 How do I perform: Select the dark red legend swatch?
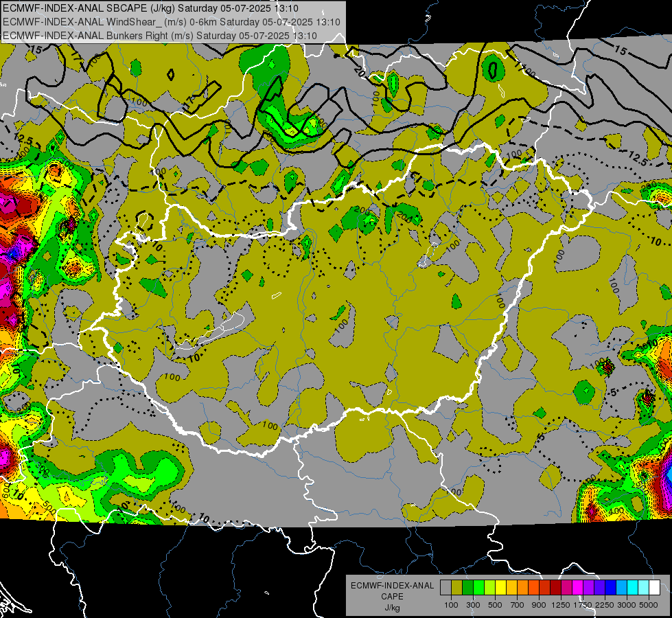coord(556,587)
